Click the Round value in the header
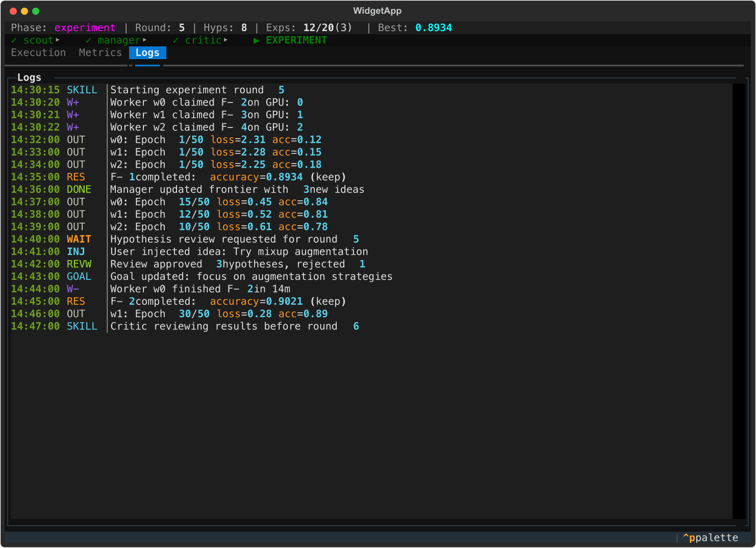Image resolution: width=756 pixels, height=548 pixels. coord(182,28)
